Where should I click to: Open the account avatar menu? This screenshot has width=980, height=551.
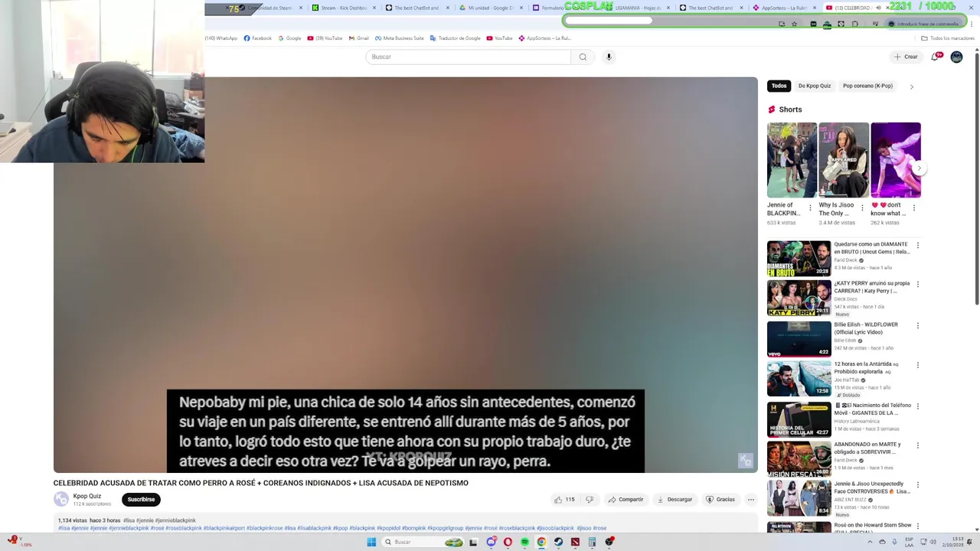point(956,57)
